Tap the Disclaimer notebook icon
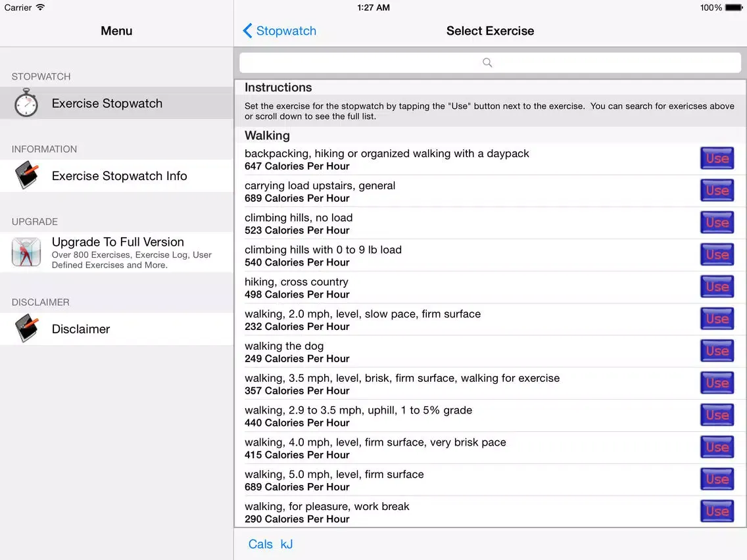 tap(27, 328)
